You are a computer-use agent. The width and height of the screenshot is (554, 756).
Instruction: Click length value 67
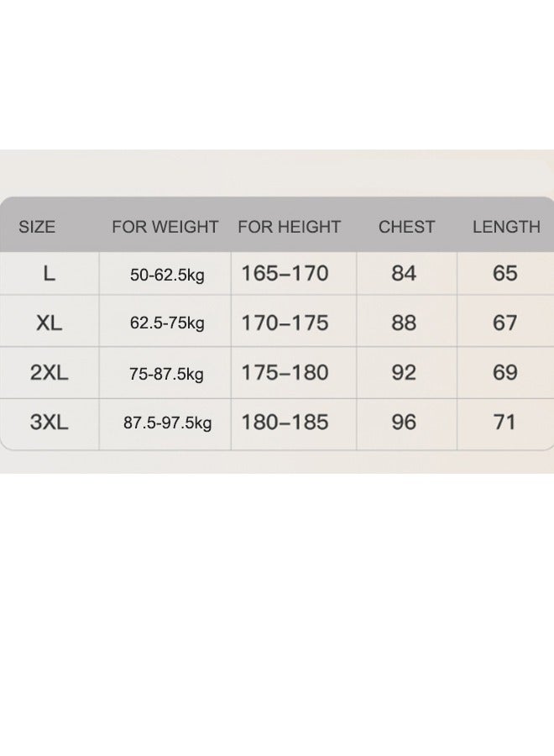point(504,323)
